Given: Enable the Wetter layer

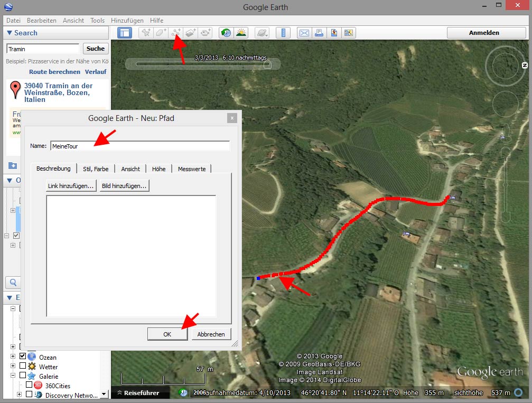Looking at the screenshot, I should pyautogui.click(x=22, y=366).
